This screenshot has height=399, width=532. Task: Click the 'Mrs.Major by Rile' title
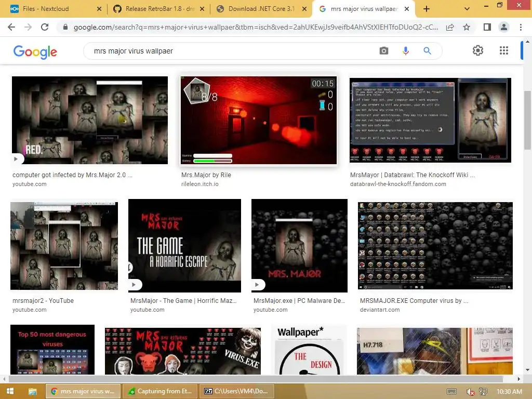tap(206, 175)
